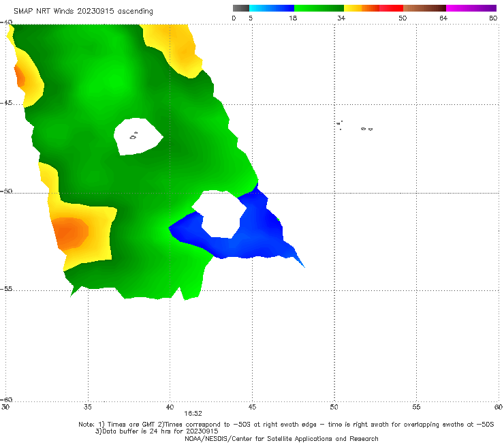504x443 pixels.
Task: Click the latitude axis label "-50"
Action: pos(6,191)
